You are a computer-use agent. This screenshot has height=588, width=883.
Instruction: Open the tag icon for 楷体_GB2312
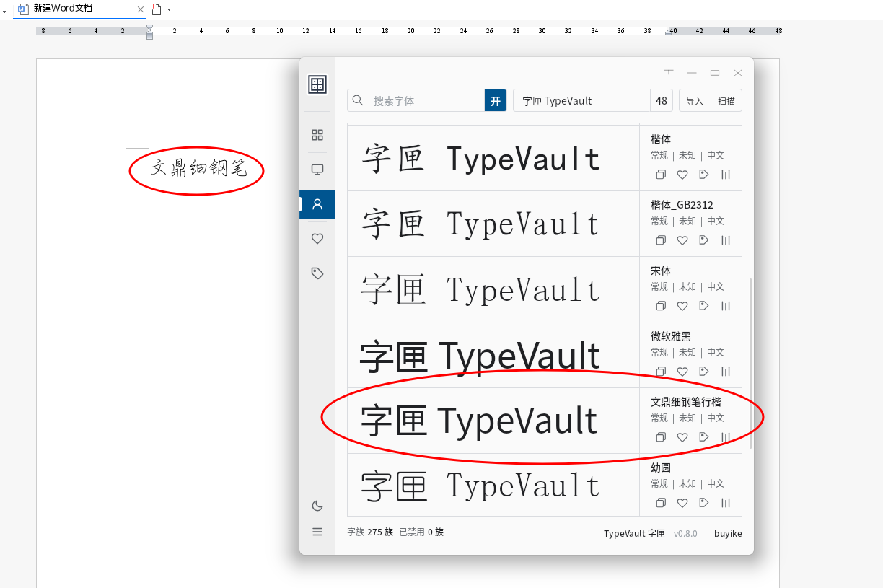(704, 240)
